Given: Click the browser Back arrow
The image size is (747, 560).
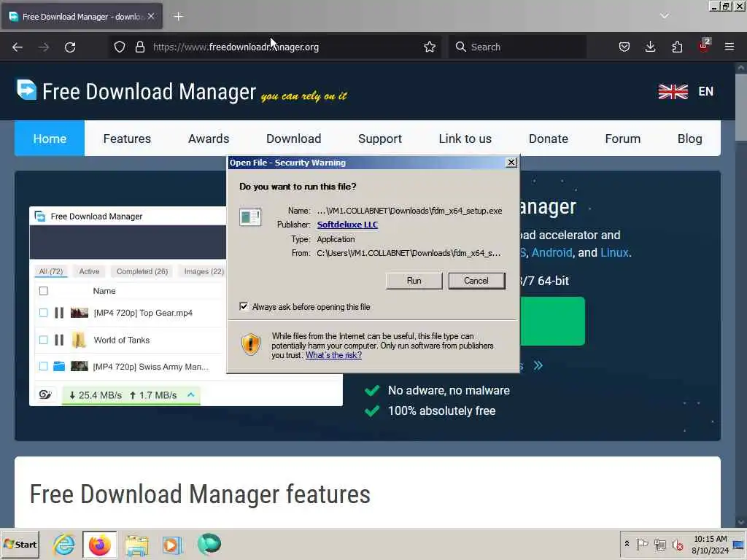Looking at the screenshot, I should point(18,47).
